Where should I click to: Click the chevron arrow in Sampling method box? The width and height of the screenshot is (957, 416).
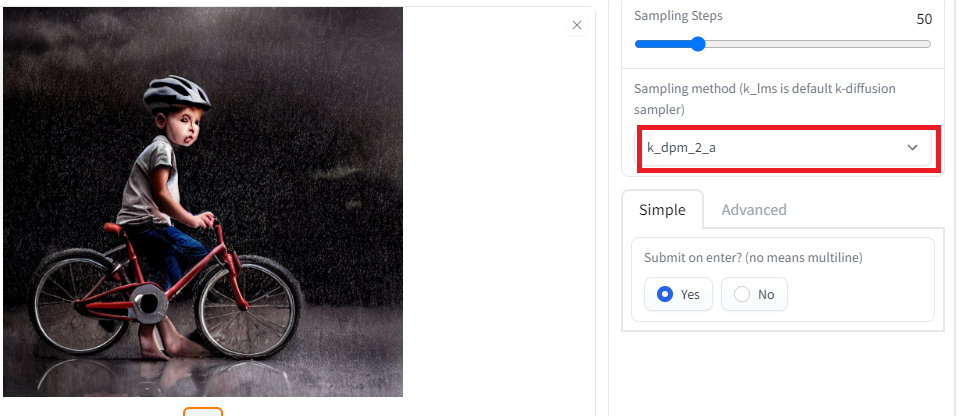[912, 148]
